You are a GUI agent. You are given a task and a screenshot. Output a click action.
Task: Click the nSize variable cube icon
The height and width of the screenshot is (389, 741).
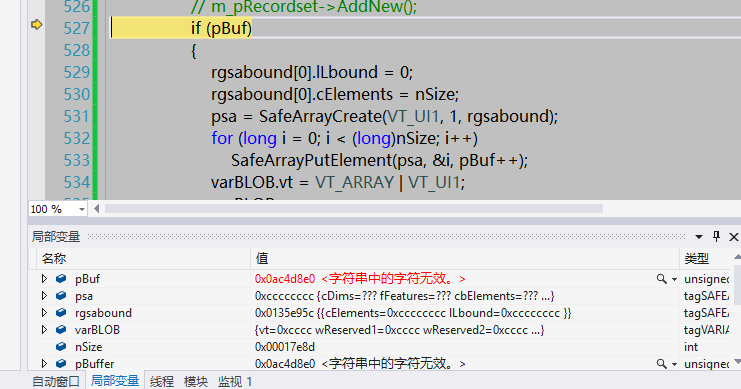pyautogui.click(x=61, y=347)
